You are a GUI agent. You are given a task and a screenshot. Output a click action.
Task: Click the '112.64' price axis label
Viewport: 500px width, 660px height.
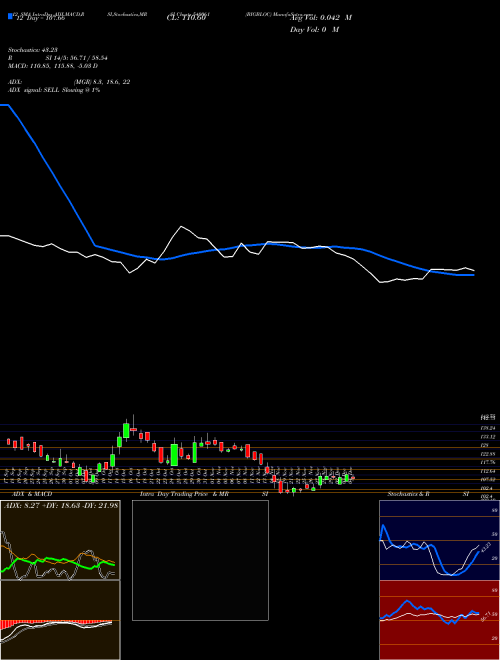(487, 471)
